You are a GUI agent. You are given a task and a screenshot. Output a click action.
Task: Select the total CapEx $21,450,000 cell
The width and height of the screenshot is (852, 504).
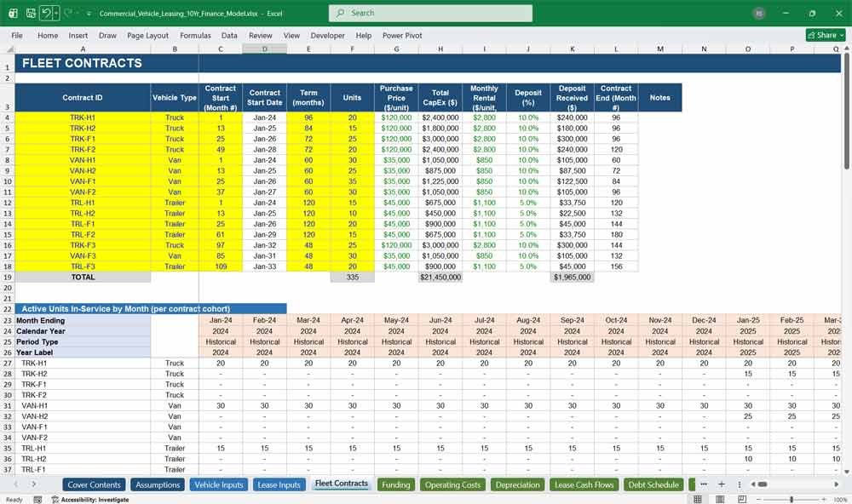click(x=440, y=277)
